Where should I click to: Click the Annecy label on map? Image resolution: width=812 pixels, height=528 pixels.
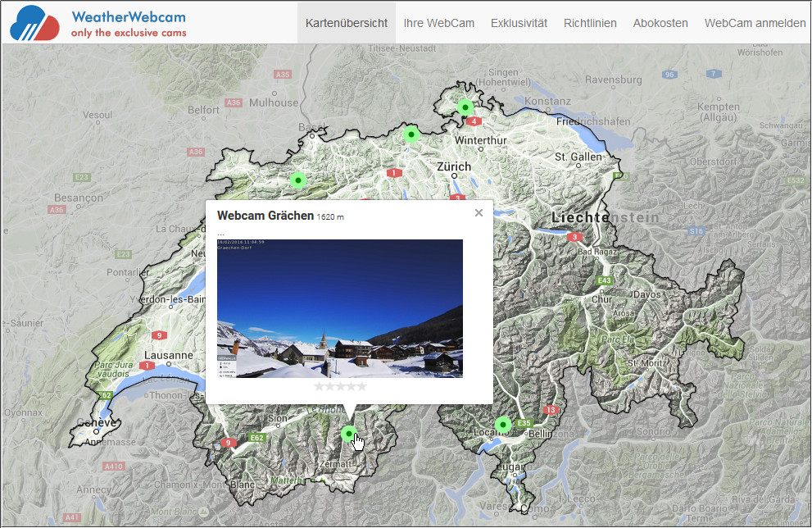tap(93, 489)
